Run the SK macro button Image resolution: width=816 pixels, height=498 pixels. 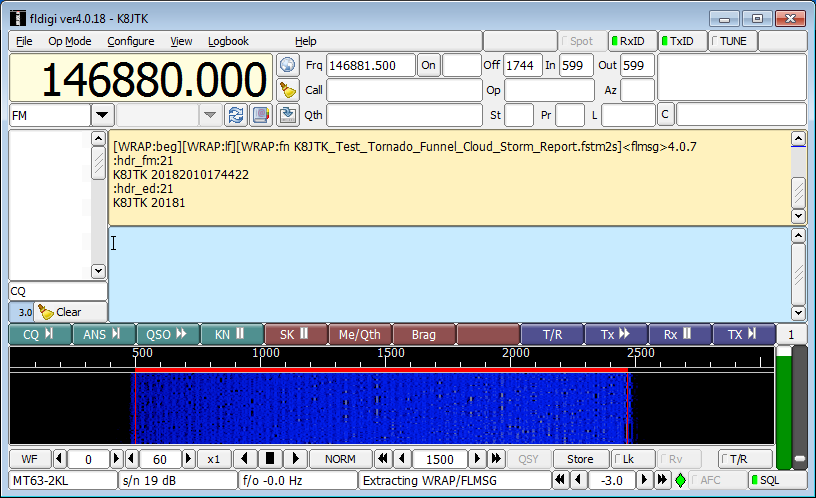(x=296, y=334)
